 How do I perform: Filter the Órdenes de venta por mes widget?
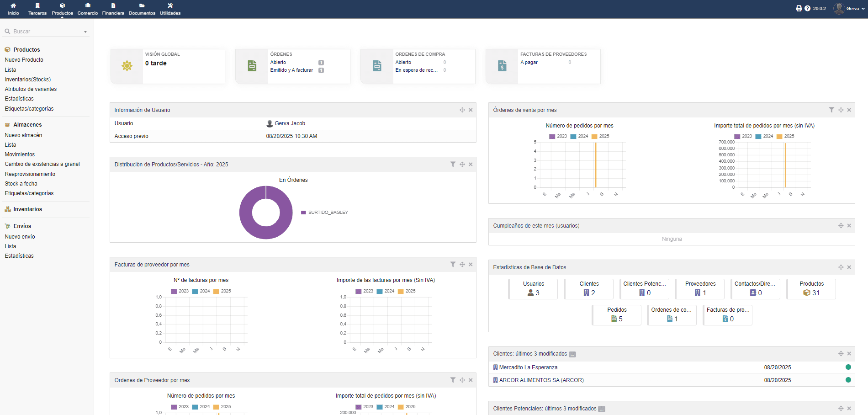pyautogui.click(x=831, y=110)
